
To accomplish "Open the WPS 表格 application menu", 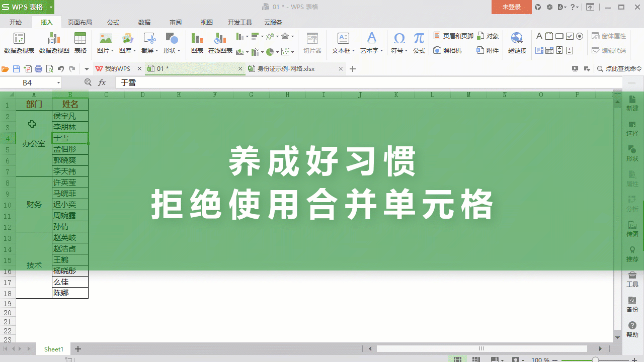I will point(27,7).
